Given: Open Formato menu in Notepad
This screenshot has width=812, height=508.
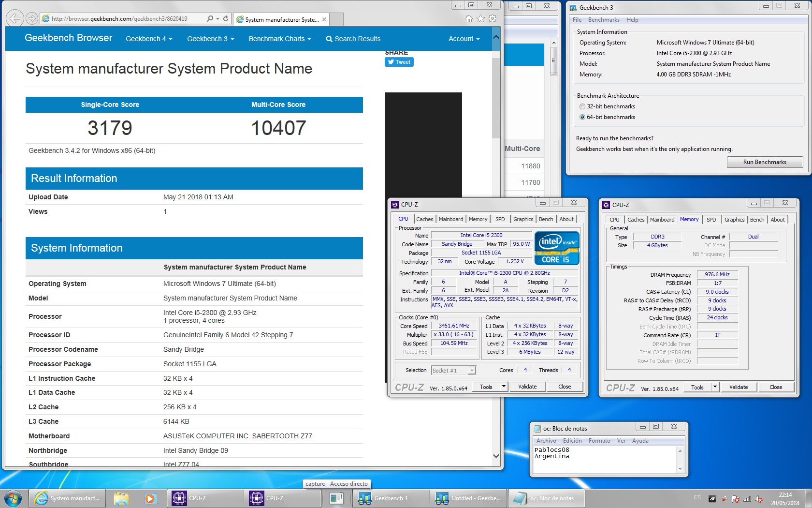Looking at the screenshot, I should click(599, 441).
